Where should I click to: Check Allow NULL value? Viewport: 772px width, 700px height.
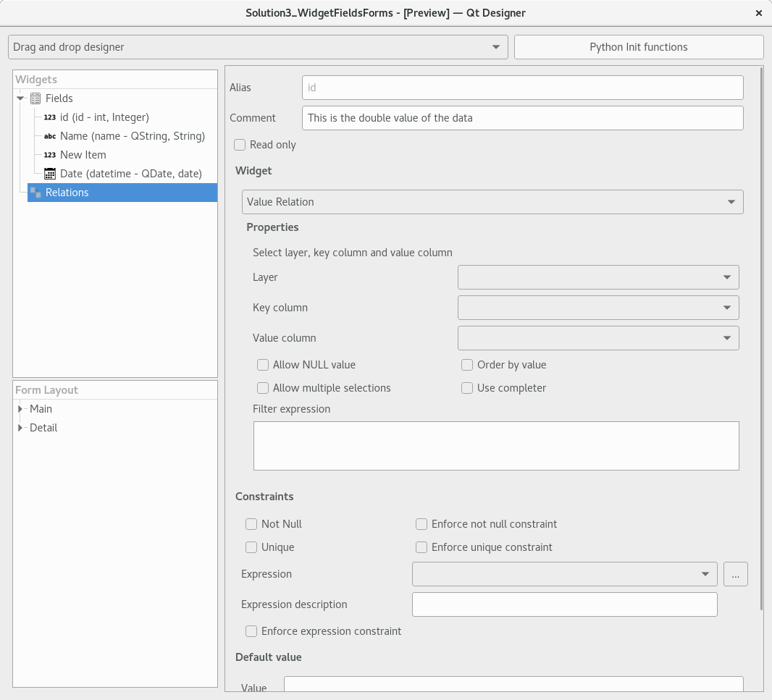coord(263,365)
